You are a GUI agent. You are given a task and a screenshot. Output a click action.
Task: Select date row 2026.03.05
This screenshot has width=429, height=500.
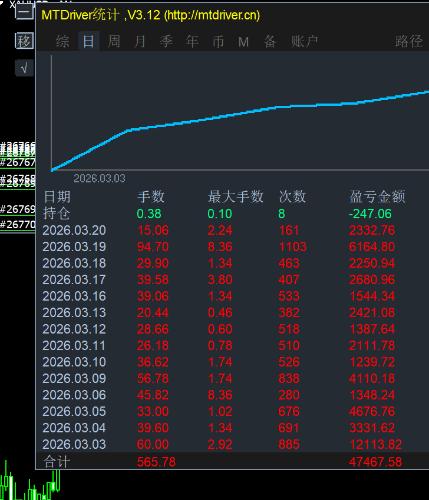tap(74, 411)
